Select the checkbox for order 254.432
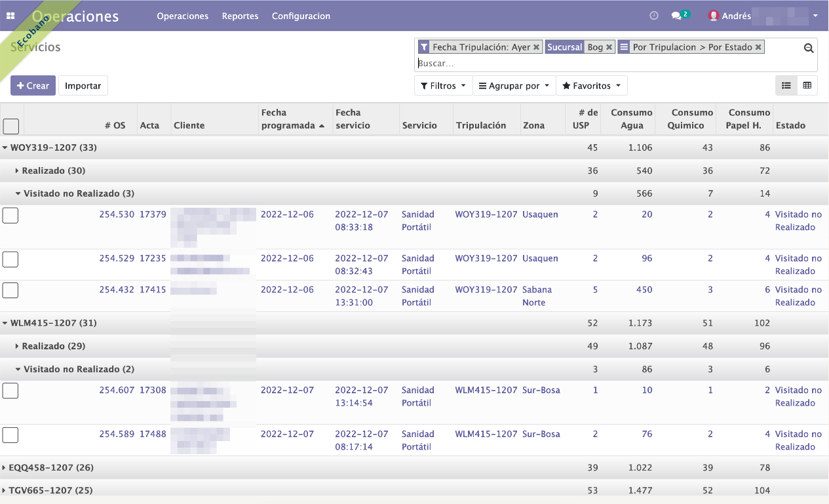The width and height of the screenshot is (829, 504). click(x=10, y=290)
